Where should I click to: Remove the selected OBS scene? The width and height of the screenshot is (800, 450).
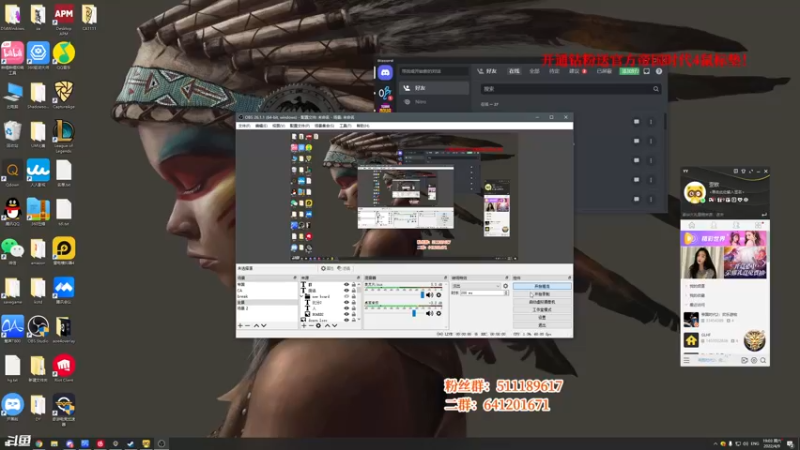point(247,326)
